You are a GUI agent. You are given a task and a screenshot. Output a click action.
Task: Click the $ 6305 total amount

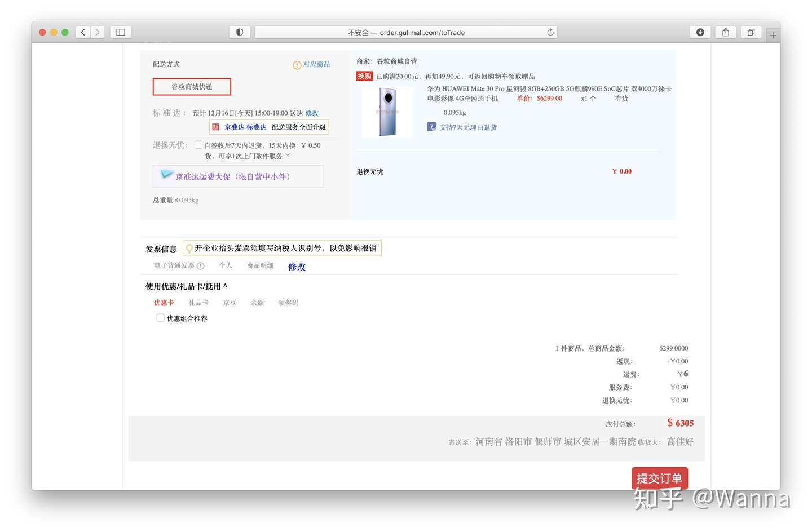click(x=681, y=423)
